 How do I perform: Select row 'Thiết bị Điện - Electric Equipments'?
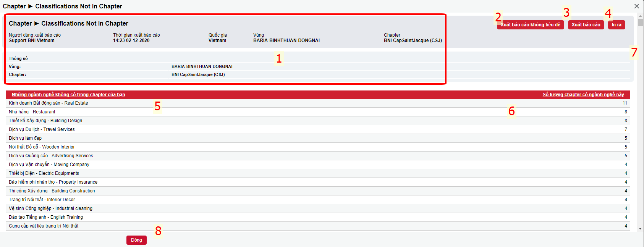318,173
